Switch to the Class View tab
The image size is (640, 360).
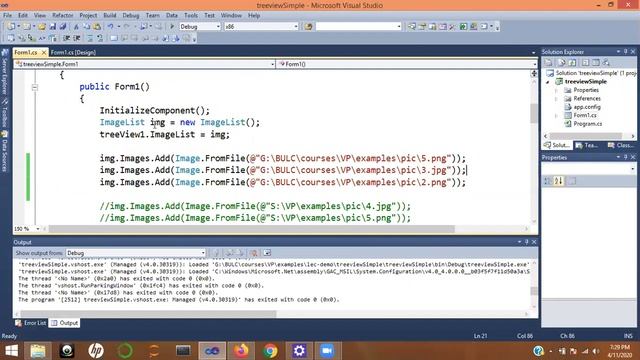click(620, 145)
